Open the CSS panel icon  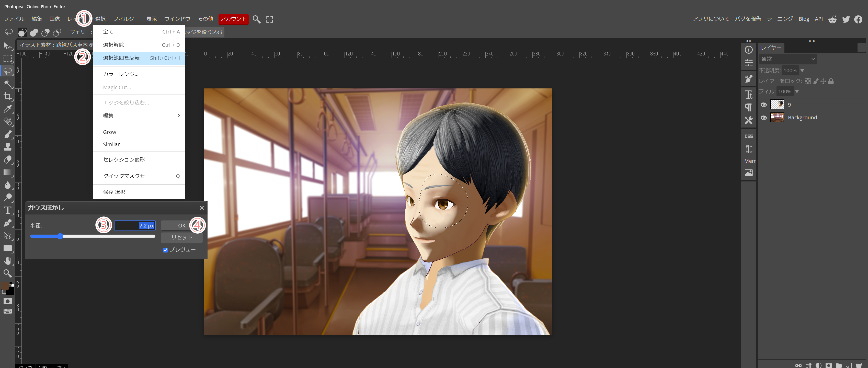coord(748,136)
